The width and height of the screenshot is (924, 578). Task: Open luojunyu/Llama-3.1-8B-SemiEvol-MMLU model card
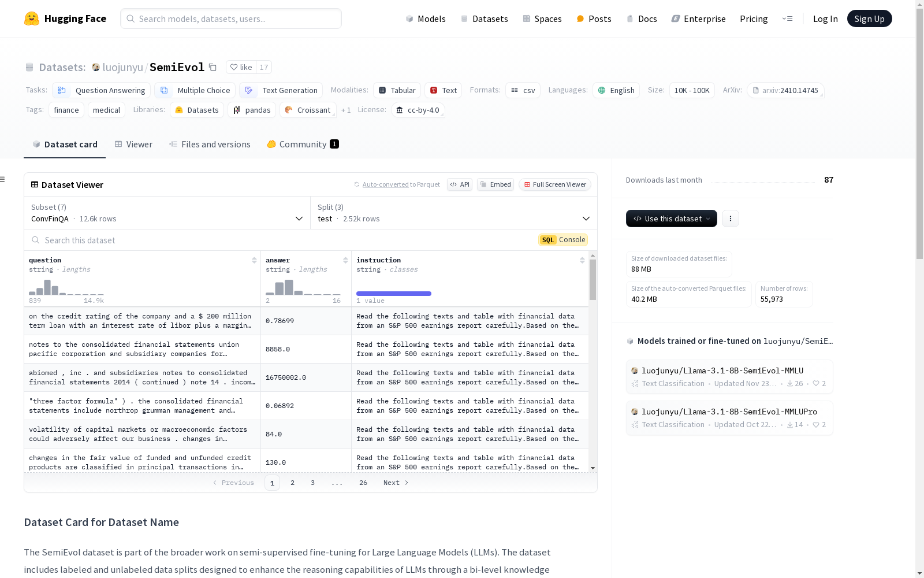pos(729,376)
